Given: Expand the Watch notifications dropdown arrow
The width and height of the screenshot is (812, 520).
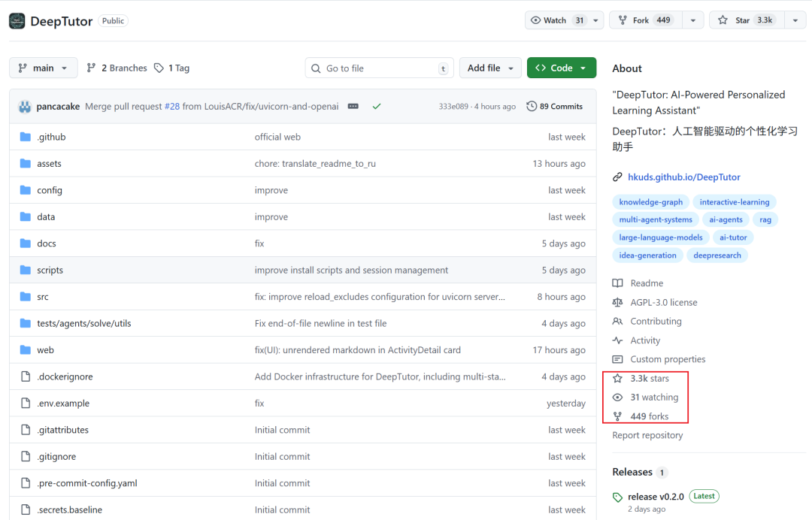Looking at the screenshot, I should click(x=595, y=21).
